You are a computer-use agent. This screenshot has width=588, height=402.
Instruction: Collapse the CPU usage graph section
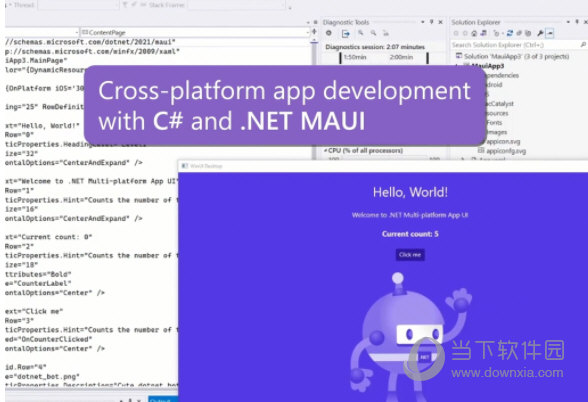[x=325, y=150]
